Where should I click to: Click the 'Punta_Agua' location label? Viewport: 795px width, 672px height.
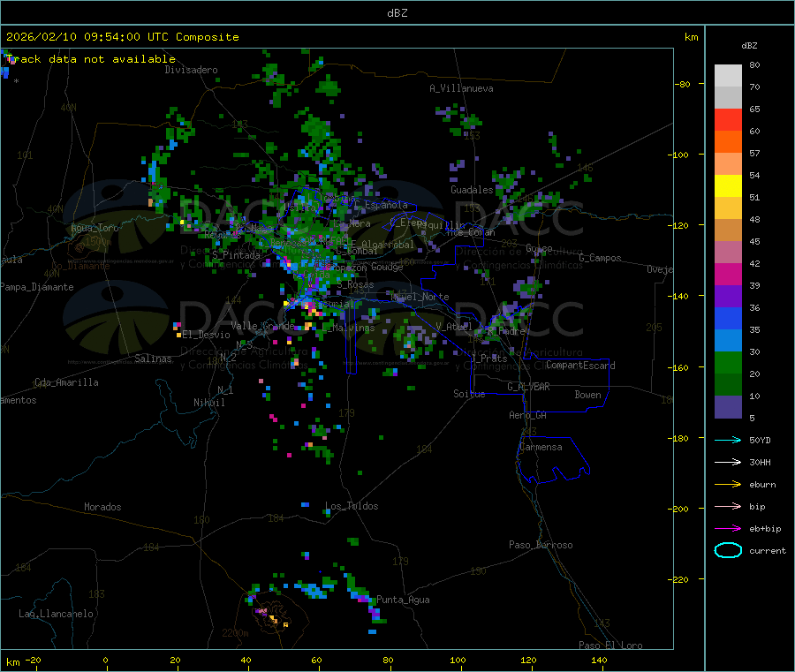pyautogui.click(x=403, y=600)
